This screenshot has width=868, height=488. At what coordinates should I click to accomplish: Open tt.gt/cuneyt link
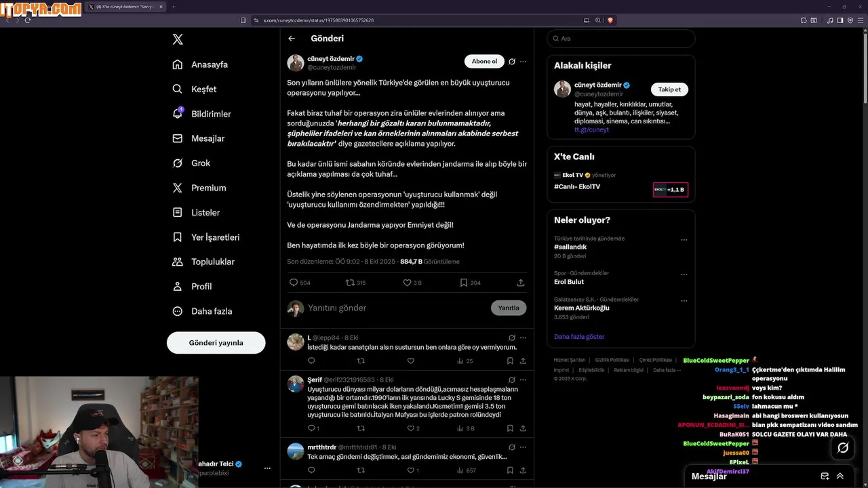click(x=591, y=129)
